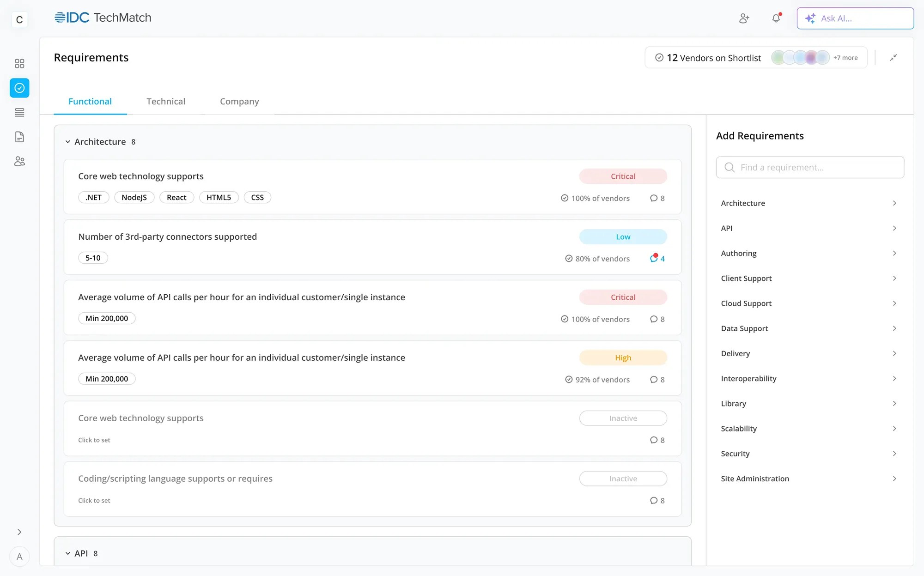Toggle the Inactive status on Coding/scripting language requirement

pos(623,479)
